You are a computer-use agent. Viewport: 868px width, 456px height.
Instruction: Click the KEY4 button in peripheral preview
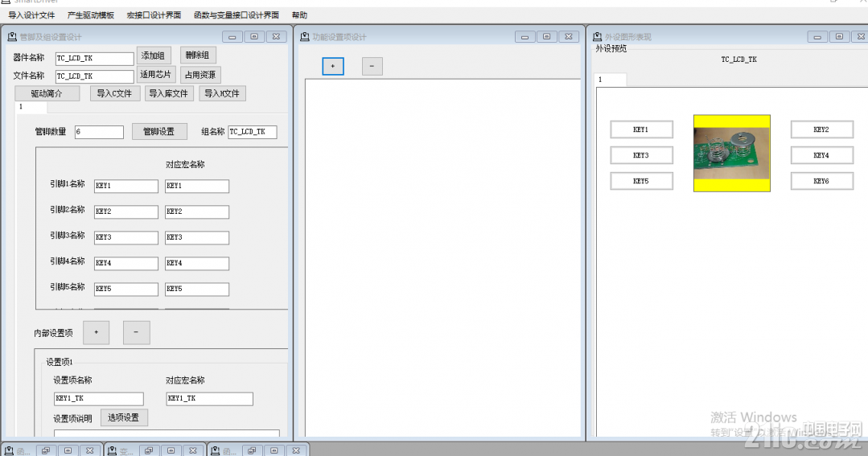tap(822, 155)
